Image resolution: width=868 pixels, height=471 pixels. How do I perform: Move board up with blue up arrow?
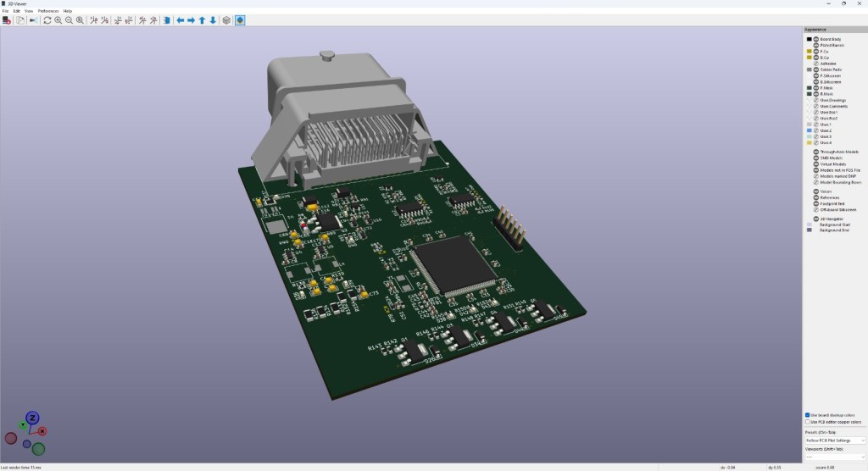[202, 20]
